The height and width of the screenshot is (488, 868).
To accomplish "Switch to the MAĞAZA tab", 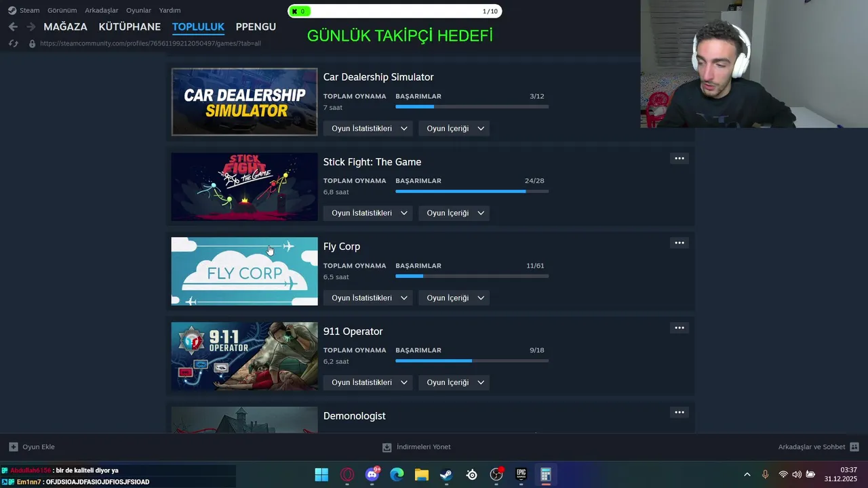I will [65, 26].
